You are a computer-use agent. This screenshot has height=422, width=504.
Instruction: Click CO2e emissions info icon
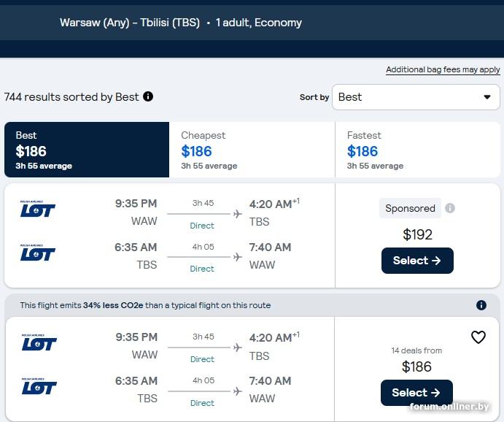[481, 305]
